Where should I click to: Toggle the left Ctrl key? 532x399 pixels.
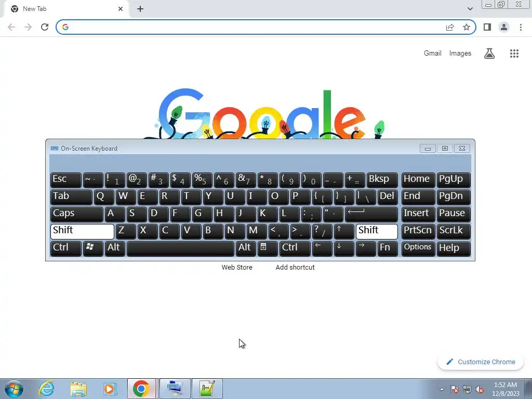66,248
